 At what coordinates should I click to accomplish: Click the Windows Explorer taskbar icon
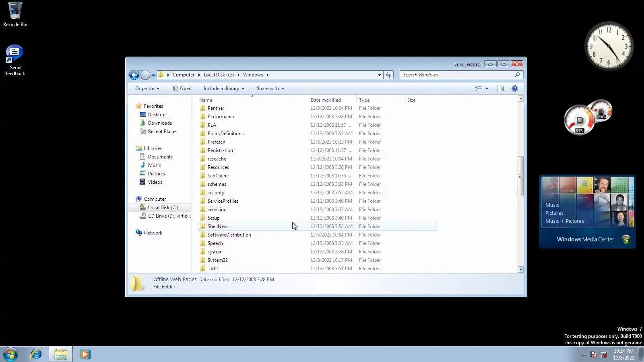pyautogui.click(x=61, y=354)
